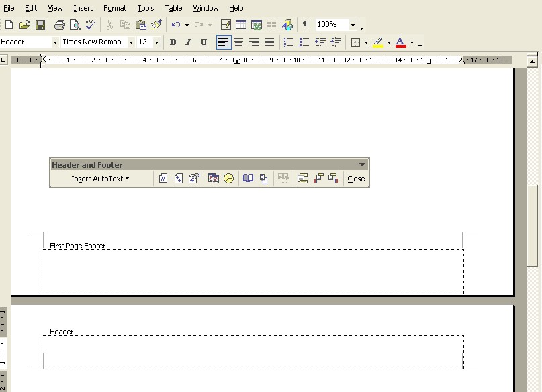The image size is (542, 392).
Task: Open the Format menu
Action: coord(115,8)
